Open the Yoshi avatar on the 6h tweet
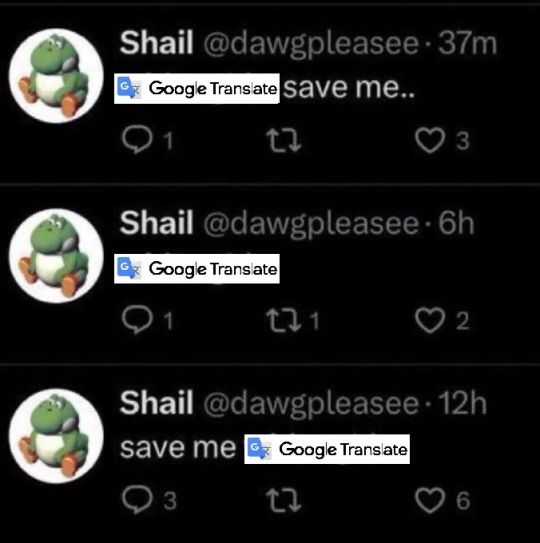 [x=56, y=256]
